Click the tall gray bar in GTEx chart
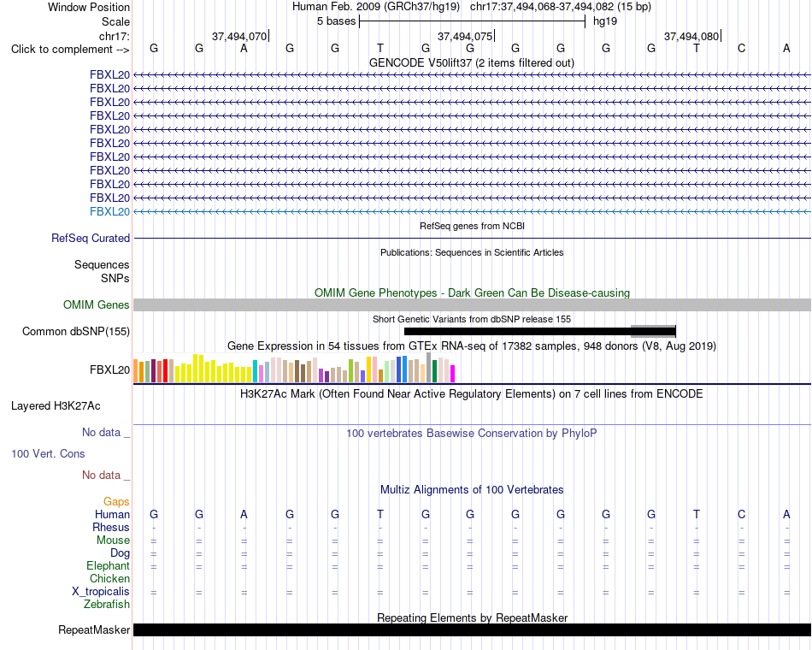The image size is (812, 650). [x=429, y=368]
